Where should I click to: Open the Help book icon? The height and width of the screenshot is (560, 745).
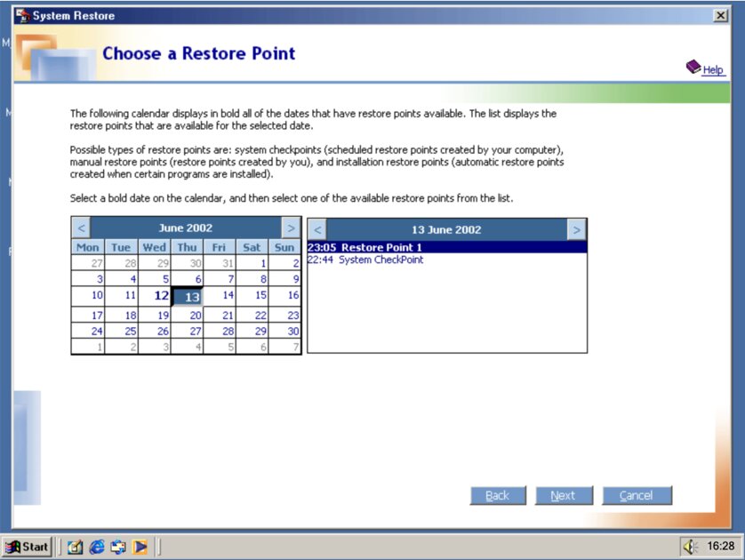coord(693,68)
